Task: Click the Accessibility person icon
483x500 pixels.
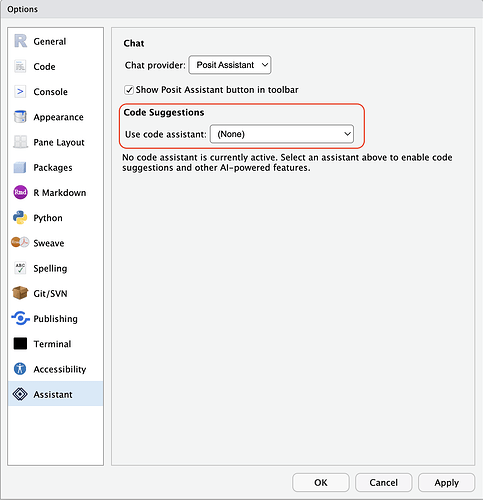Action: 20,369
